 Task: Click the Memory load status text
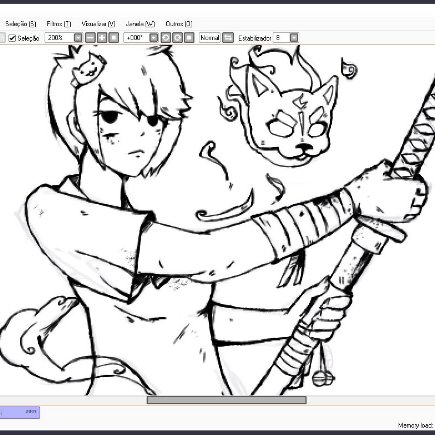click(416, 426)
